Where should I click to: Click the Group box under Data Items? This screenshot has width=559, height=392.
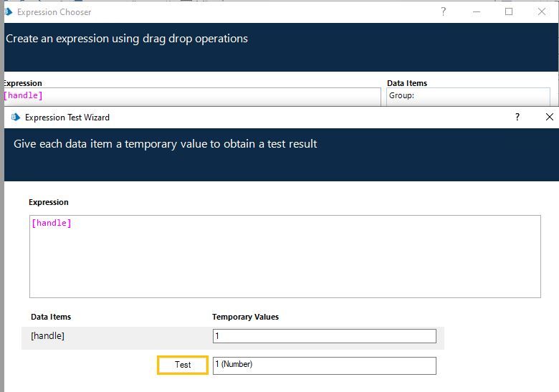(469, 96)
